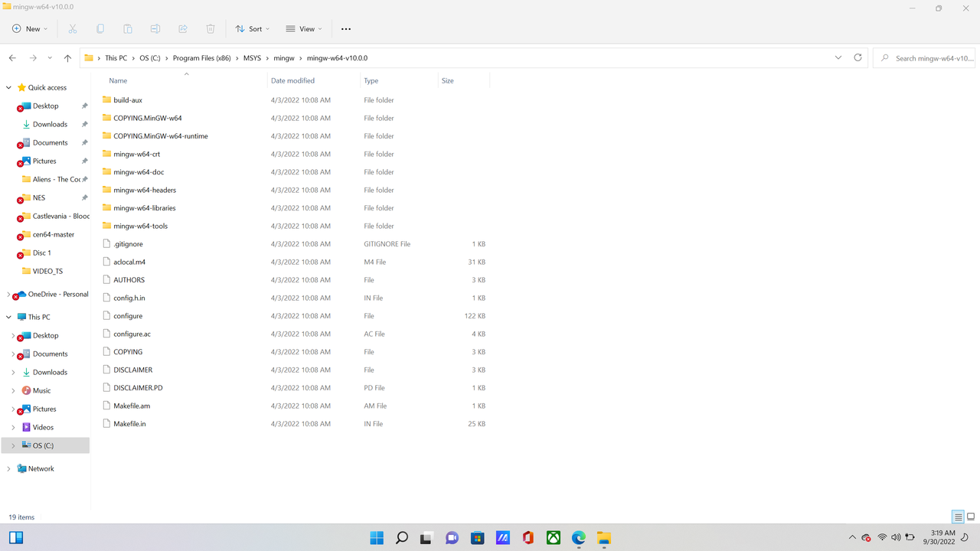Select the DISCLAIMER.PD file

(138, 388)
